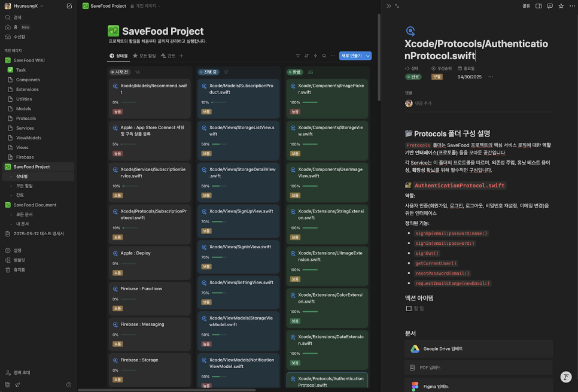
Task: Open SaveFood WIKI in sidebar
Action: click(29, 60)
